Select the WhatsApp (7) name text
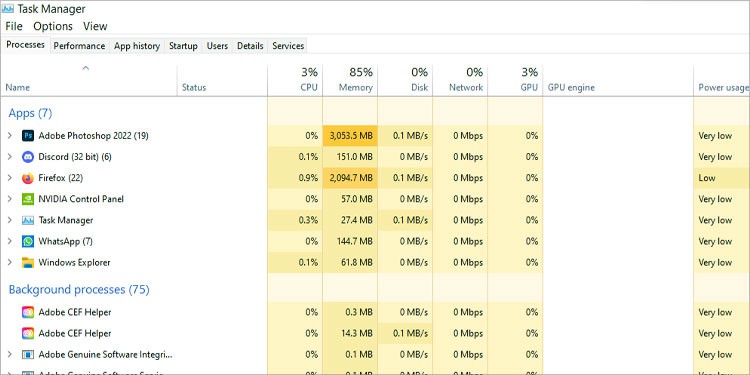 click(x=66, y=242)
